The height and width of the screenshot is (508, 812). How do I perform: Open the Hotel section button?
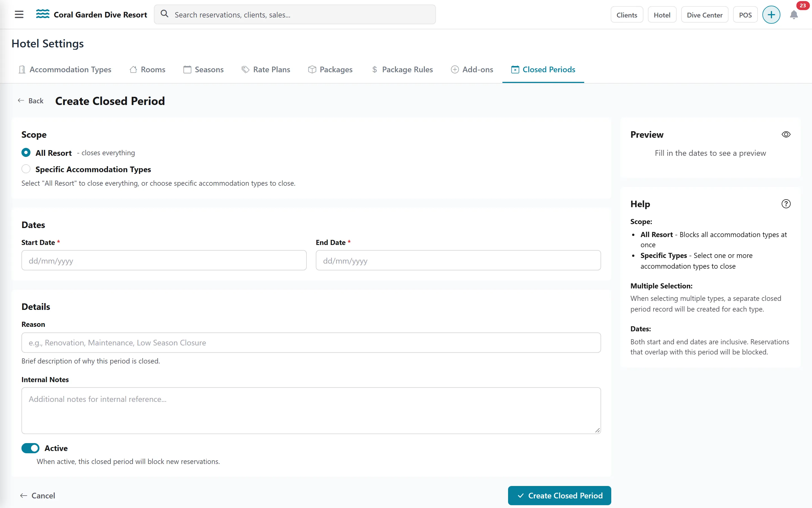click(662, 15)
